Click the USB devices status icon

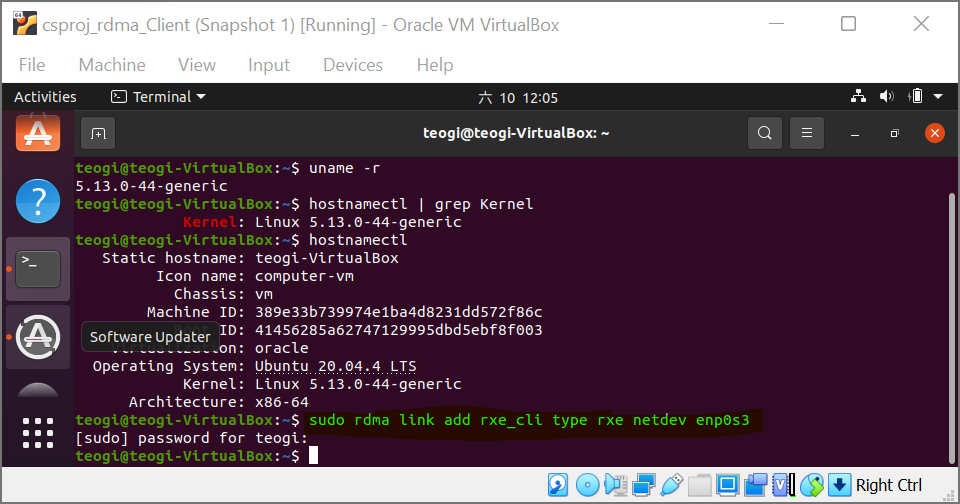(672, 485)
